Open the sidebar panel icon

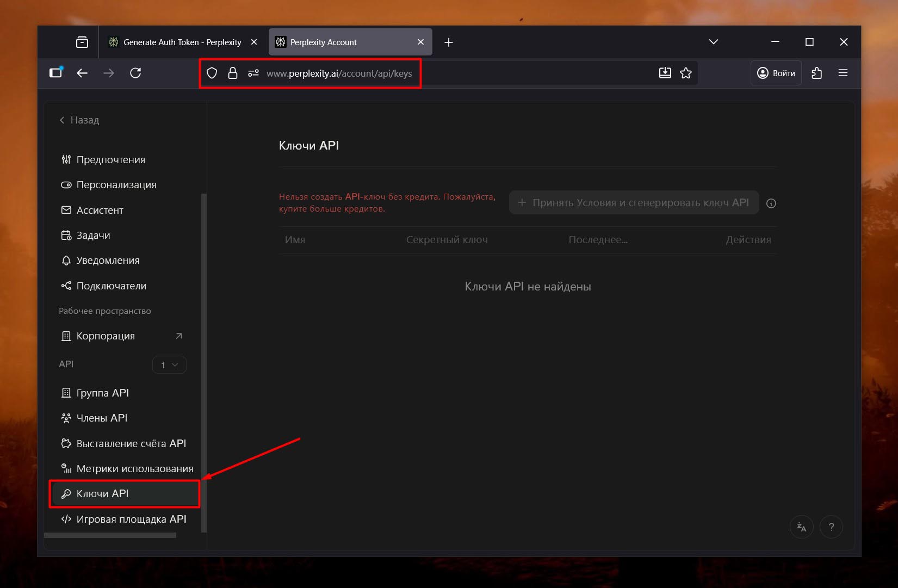tap(56, 73)
